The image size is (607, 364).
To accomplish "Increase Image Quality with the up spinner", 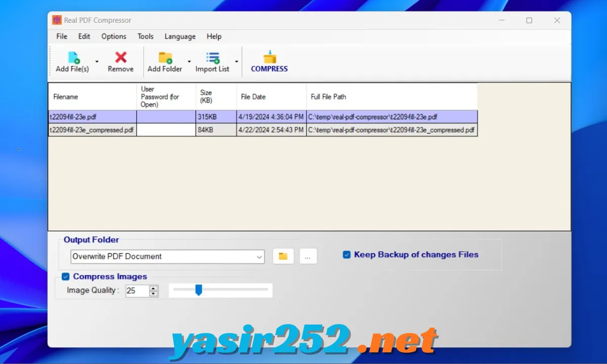I will (x=154, y=288).
